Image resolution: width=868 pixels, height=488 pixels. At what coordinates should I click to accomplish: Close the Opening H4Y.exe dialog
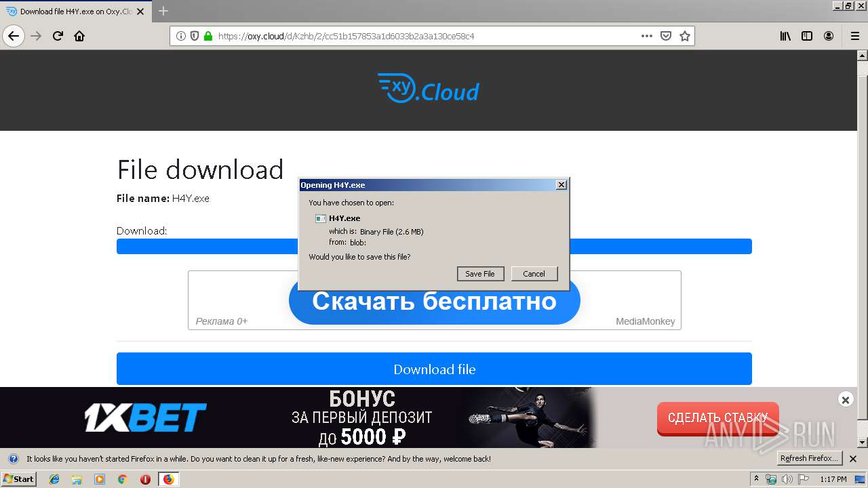[561, 185]
